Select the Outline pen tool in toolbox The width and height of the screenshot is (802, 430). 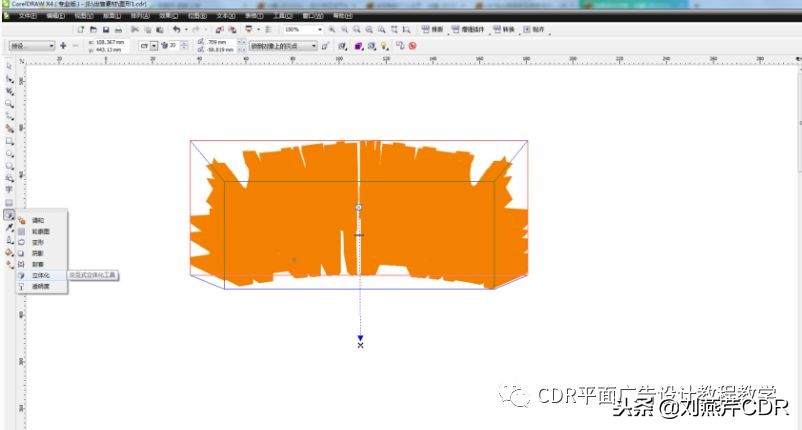coord(9,240)
